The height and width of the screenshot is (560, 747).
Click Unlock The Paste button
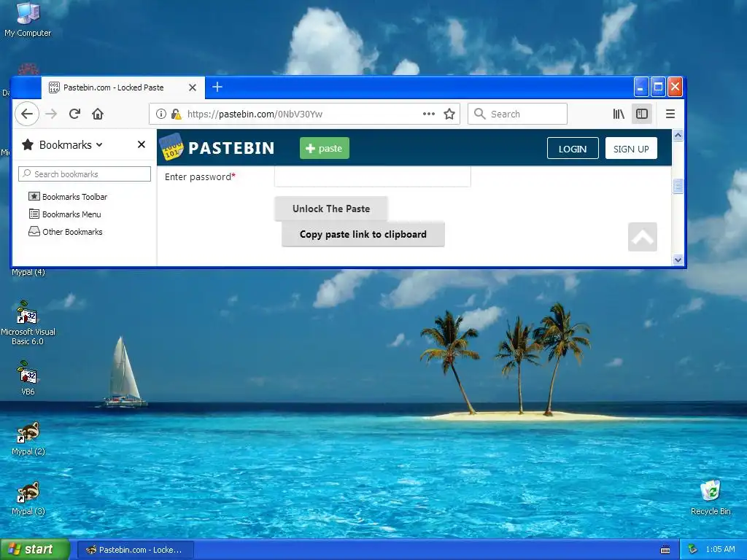point(331,209)
